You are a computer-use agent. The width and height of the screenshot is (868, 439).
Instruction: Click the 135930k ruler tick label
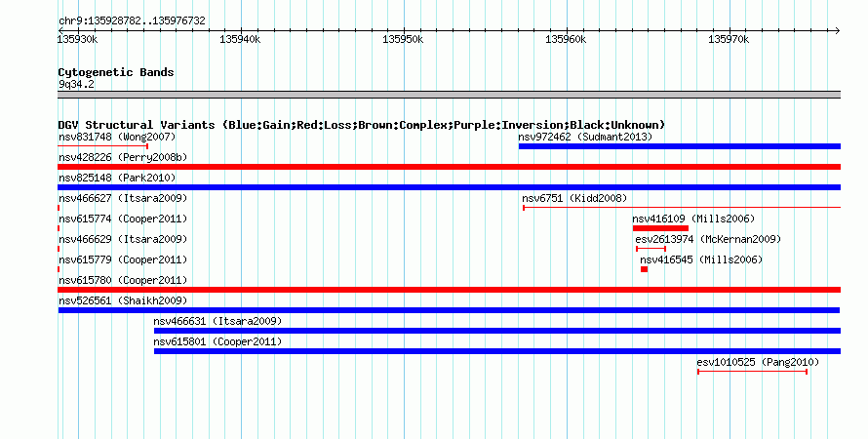point(77,39)
